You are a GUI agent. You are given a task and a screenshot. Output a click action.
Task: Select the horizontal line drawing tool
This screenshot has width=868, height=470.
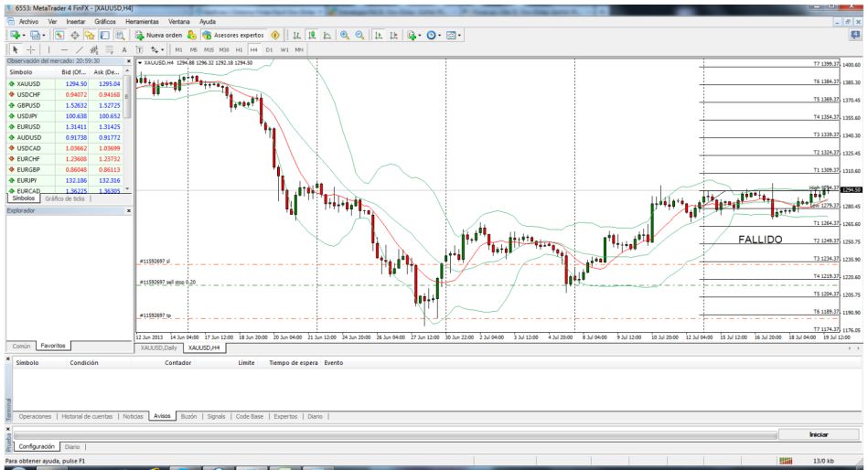[64, 49]
